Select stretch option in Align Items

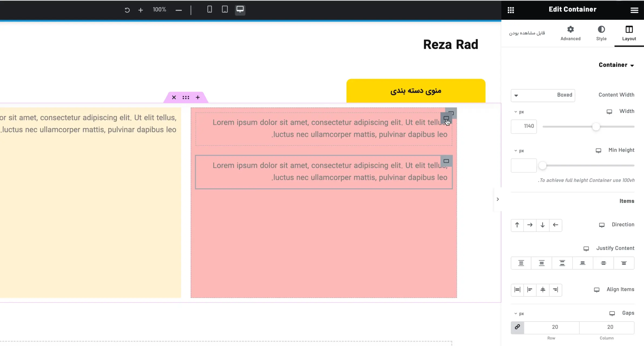coord(517,290)
